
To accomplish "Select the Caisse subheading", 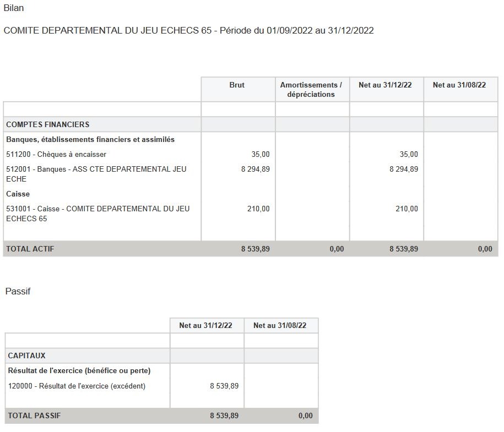I will click(18, 194).
